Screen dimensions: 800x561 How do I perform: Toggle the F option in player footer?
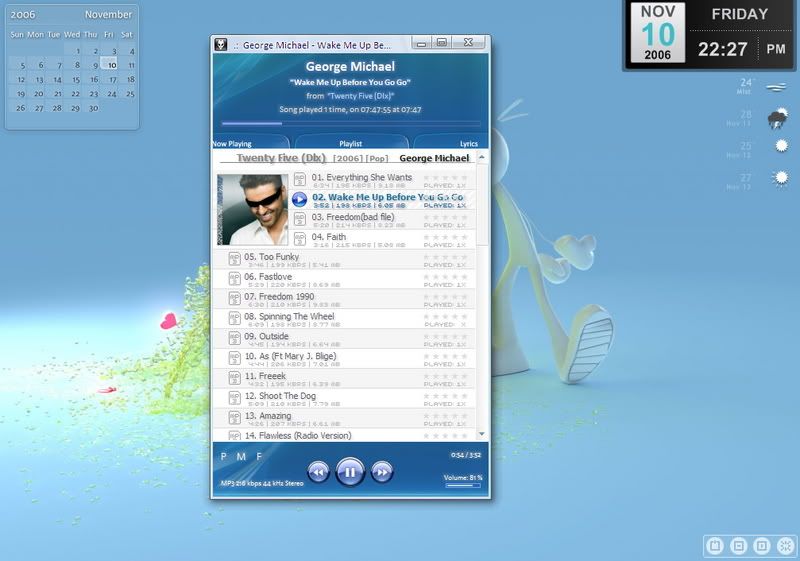point(259,456)
